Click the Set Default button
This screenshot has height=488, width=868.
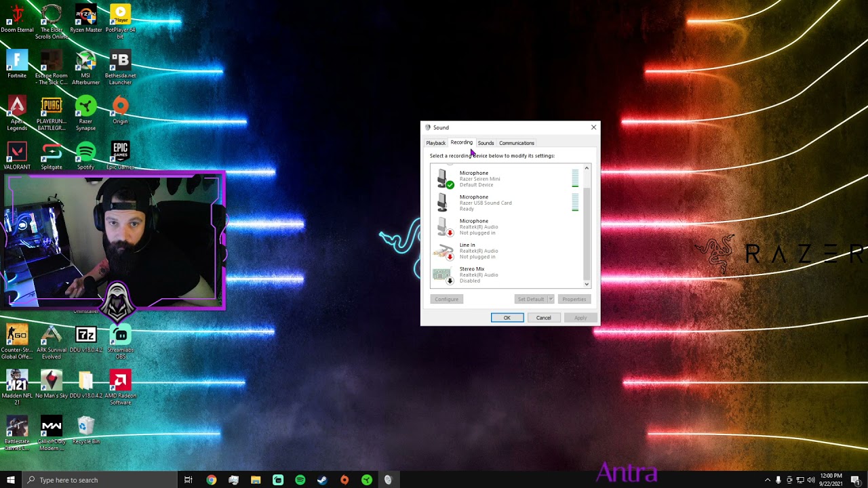(531, 299)
